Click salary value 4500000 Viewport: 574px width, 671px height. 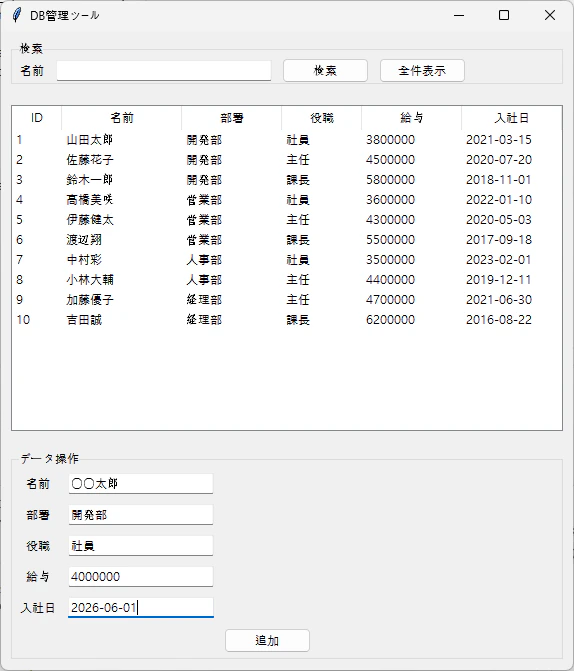tap(390, 160)
